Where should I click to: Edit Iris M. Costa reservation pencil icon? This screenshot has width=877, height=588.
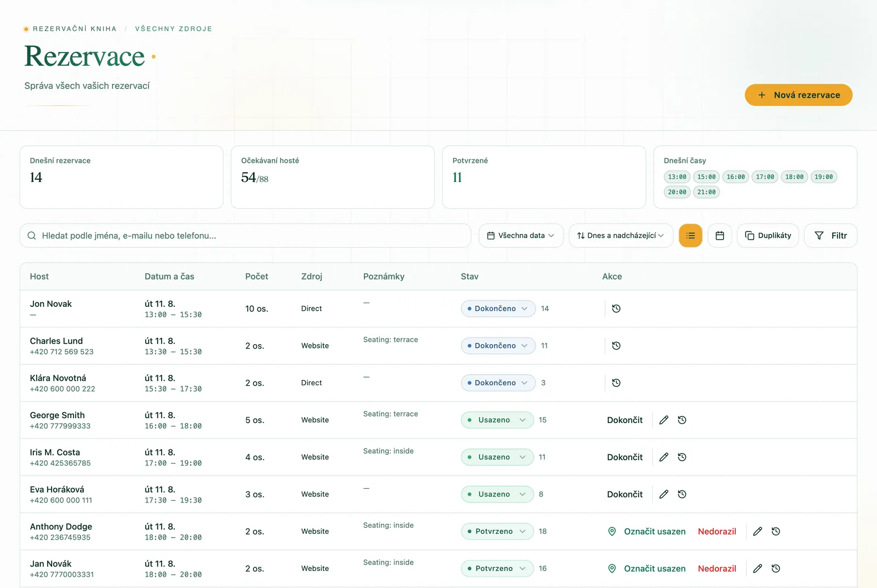pyautogui.click(x=664, y=457)
